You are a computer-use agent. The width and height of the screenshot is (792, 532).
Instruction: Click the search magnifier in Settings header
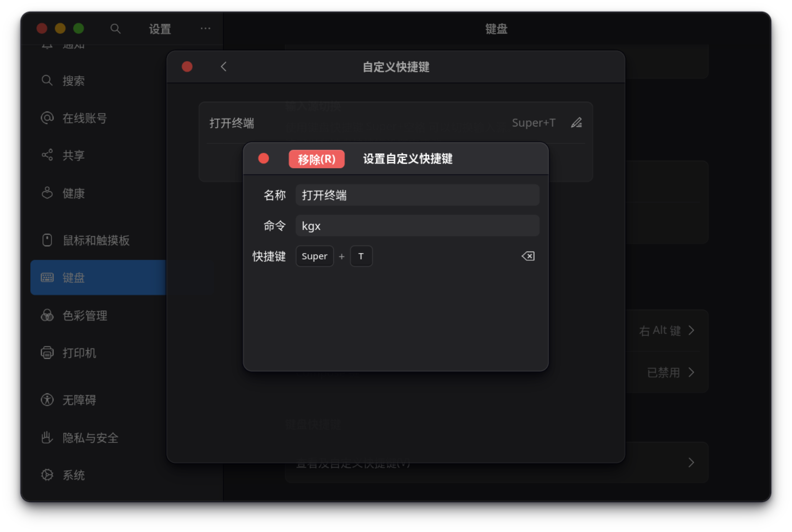click(115, 29)
